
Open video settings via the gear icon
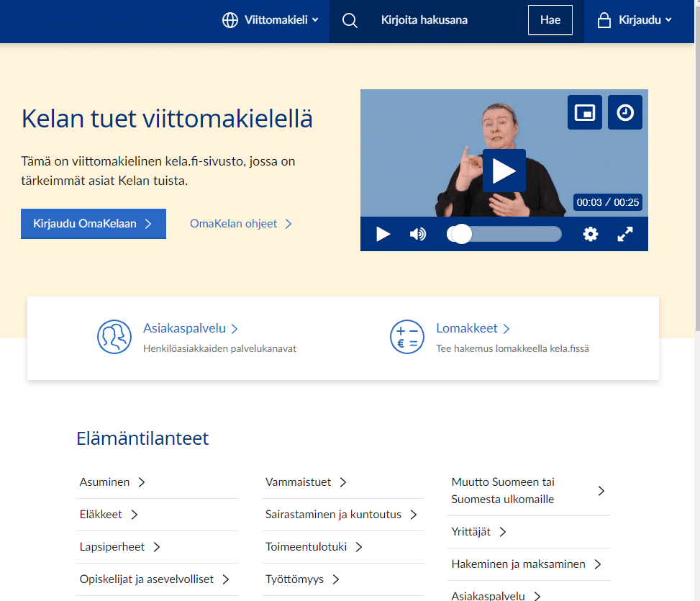pyautogui.click(x=591, y=234)
